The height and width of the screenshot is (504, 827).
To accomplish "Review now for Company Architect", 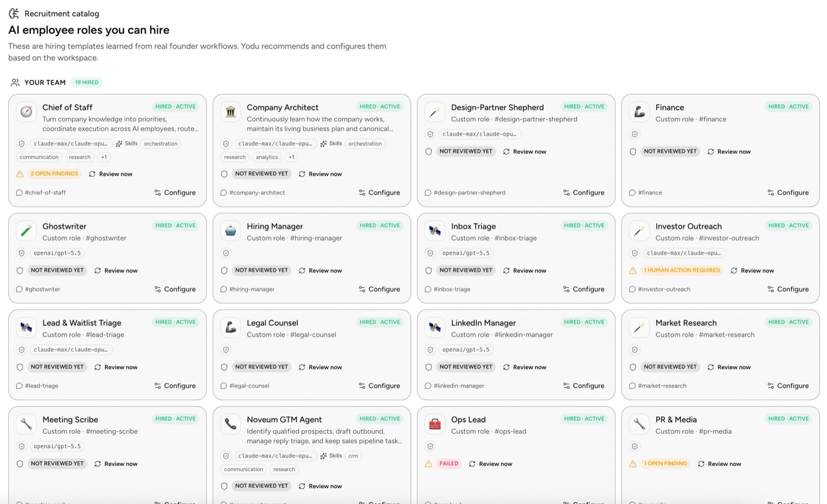I will coord(320,174).
